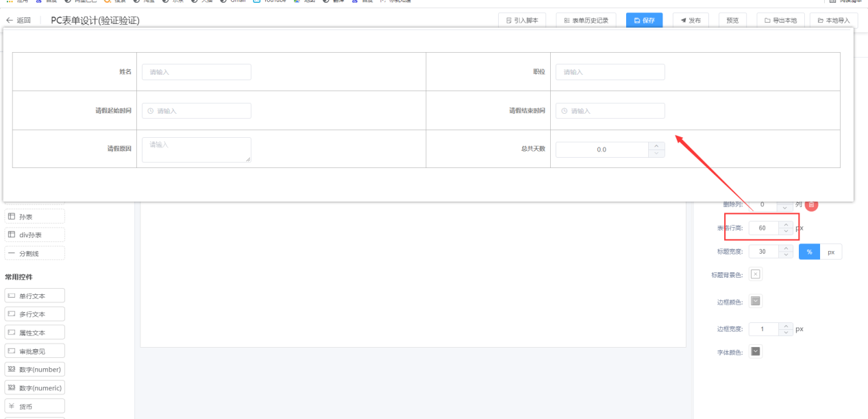
Task: Select the 单行文本 control
Action: pyautogui.click(x=35, y=296)
